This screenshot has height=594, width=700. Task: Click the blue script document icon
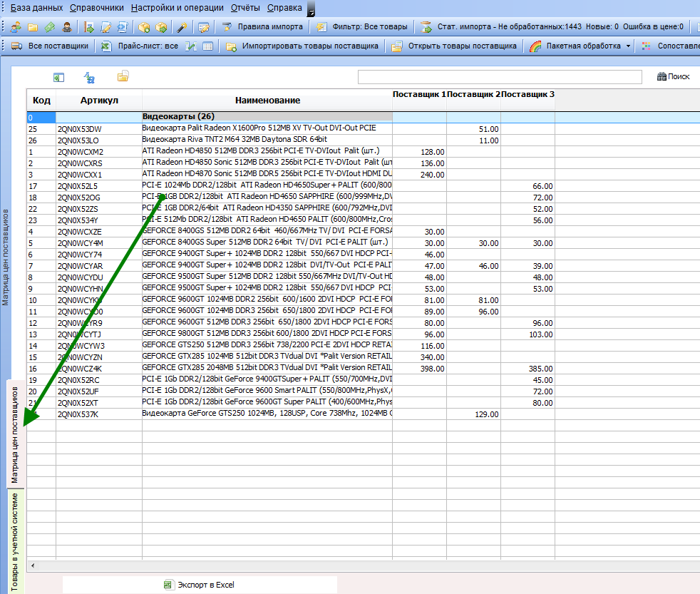(x=123, y=27)
